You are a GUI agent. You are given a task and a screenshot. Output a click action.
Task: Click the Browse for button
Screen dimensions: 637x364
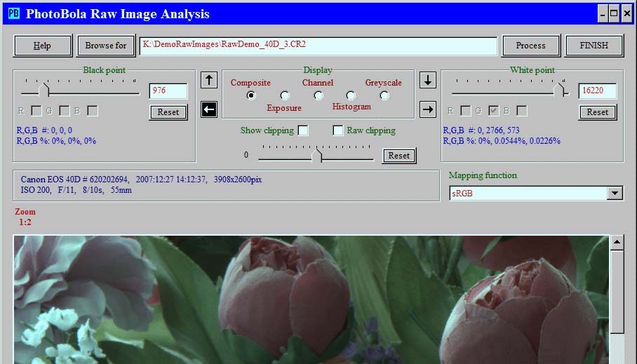click(106, 46)
